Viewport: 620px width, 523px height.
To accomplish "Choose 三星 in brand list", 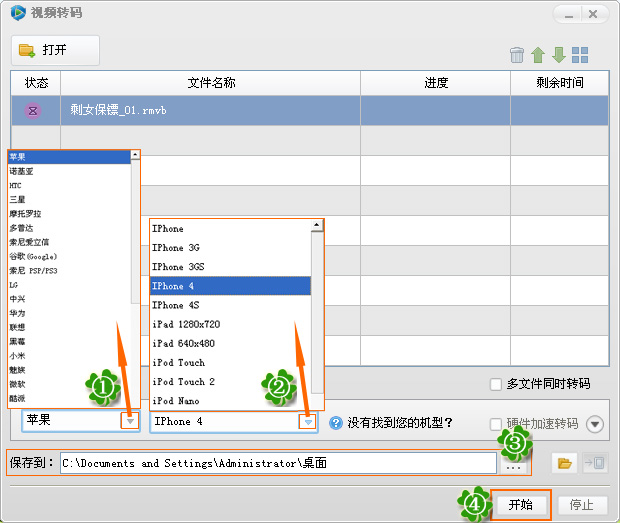I will pyautogui.click(x=69, y=200).
